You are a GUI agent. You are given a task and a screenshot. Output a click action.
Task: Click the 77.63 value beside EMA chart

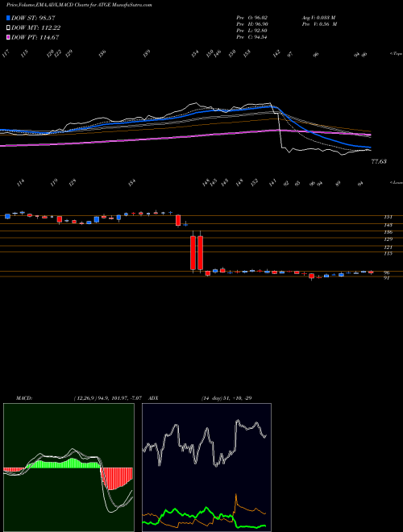point(379,161)
